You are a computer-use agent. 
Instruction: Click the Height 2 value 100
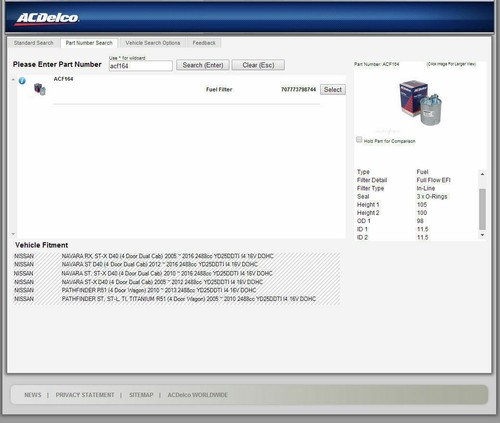[x=422, y=213]
